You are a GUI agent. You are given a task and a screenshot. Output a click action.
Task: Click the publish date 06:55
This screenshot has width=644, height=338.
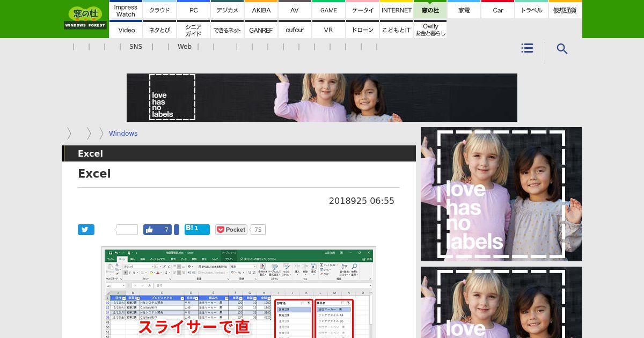click(x=362, y=201)
